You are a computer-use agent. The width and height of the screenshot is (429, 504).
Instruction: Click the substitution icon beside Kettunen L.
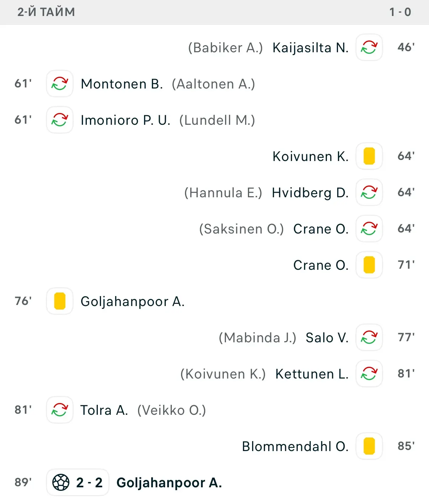tap(369, 374)
